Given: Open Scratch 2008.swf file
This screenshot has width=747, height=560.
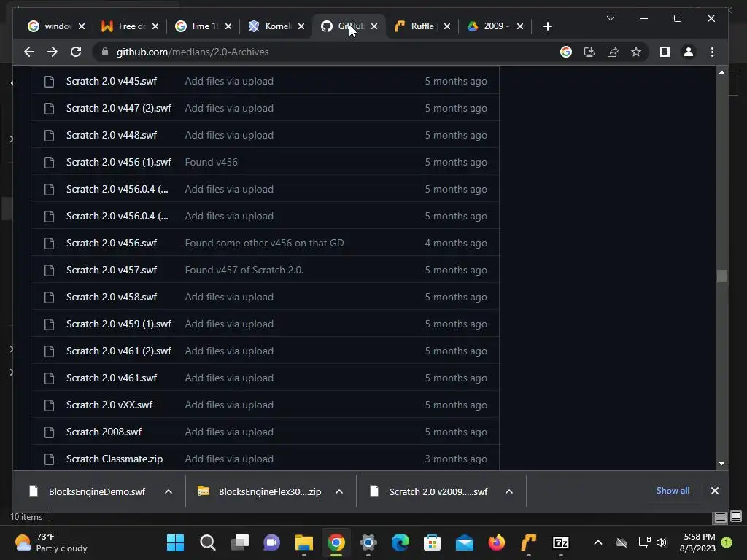Looking at the screenshot, I should coord(104,432).
